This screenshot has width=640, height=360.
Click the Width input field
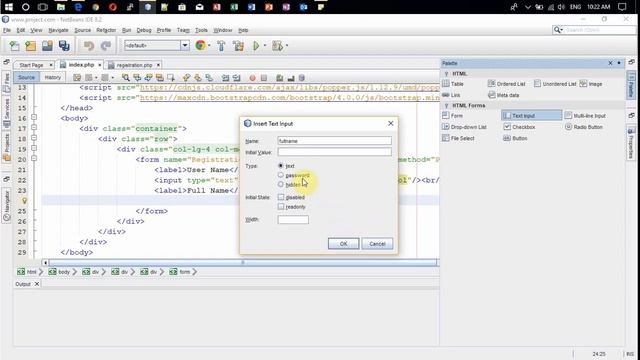293,220
